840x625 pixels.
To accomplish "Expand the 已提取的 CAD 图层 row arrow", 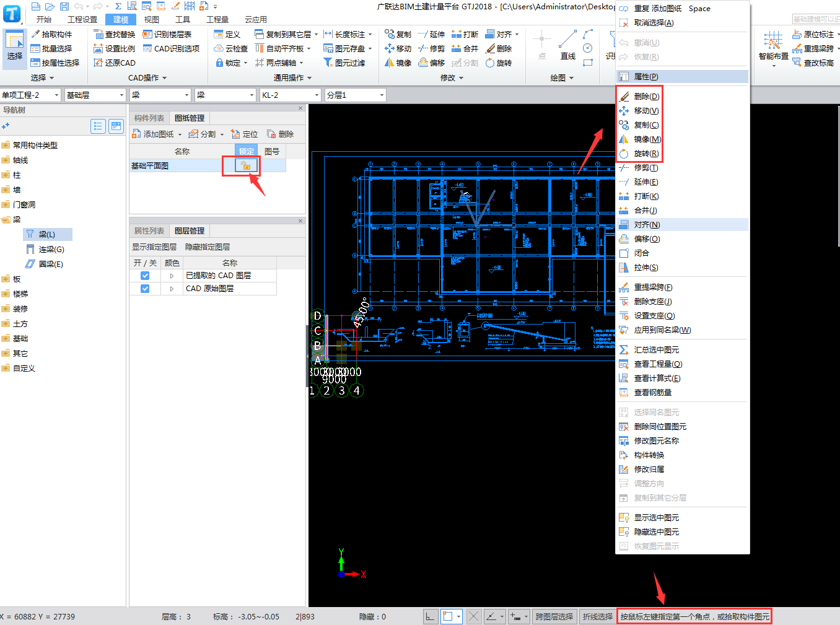I will [172, 276].
